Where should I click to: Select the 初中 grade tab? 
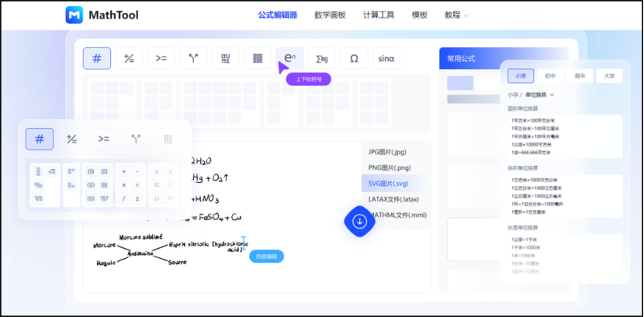550,76
